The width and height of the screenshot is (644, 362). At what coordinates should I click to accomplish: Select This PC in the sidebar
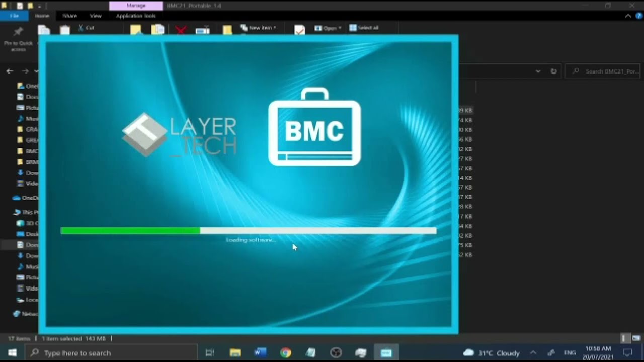(x=26, y=212)
